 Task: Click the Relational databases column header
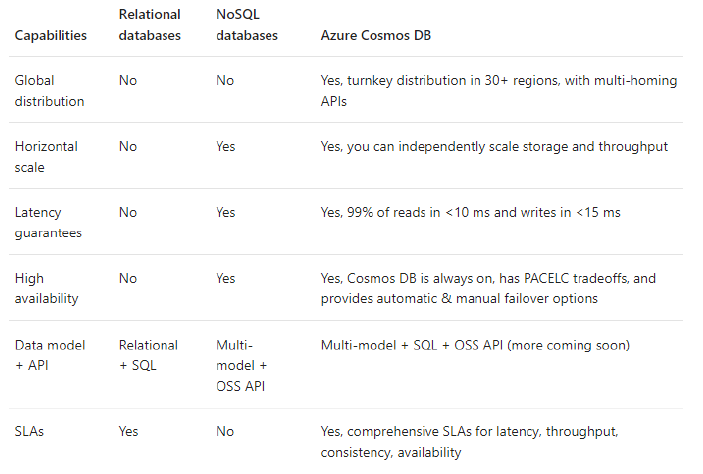tap(149, 25)
